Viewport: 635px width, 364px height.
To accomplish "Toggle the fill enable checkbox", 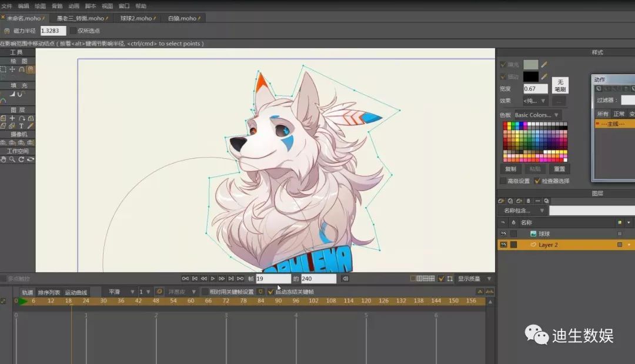I will [503, 64].
